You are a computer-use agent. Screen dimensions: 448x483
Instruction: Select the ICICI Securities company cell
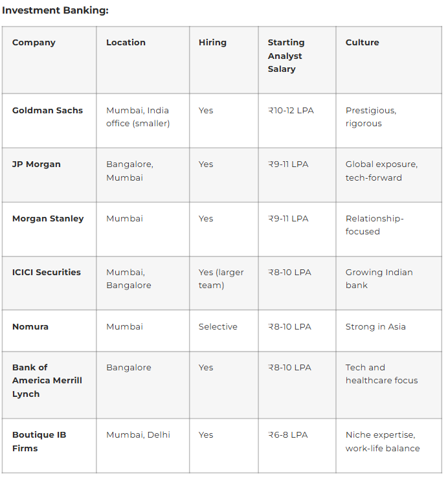[x=47, y=273]
